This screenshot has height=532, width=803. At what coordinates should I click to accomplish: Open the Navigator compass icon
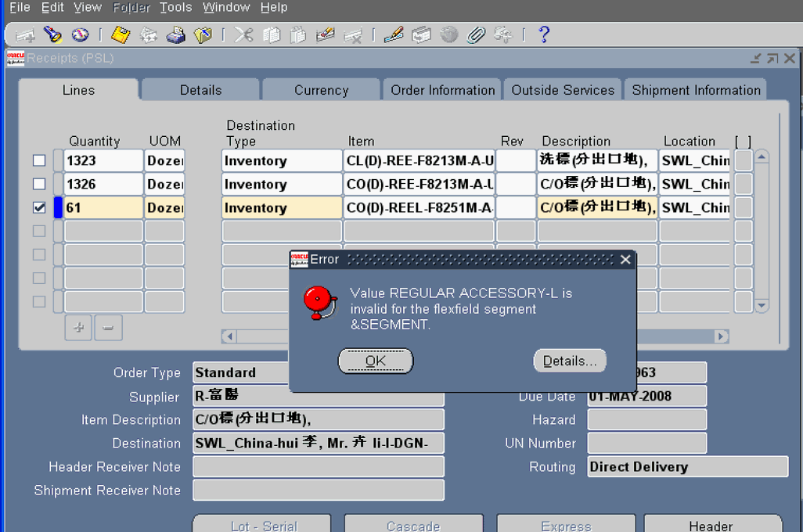80,34
